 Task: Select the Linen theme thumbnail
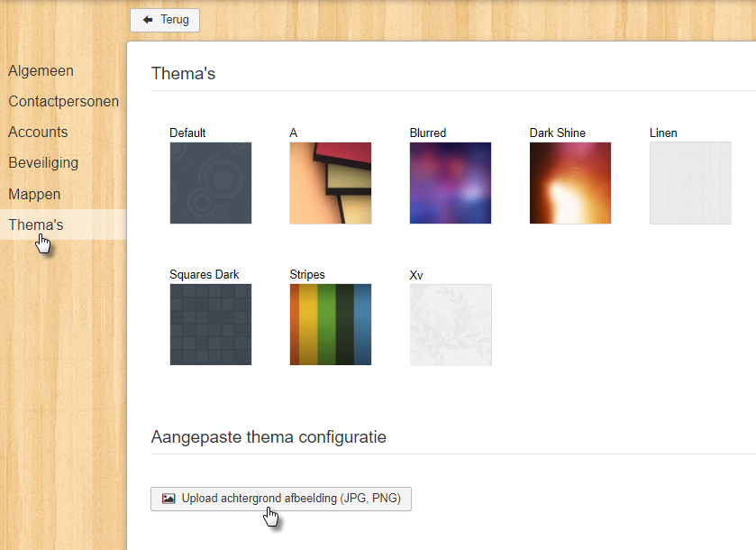point(690,183)
